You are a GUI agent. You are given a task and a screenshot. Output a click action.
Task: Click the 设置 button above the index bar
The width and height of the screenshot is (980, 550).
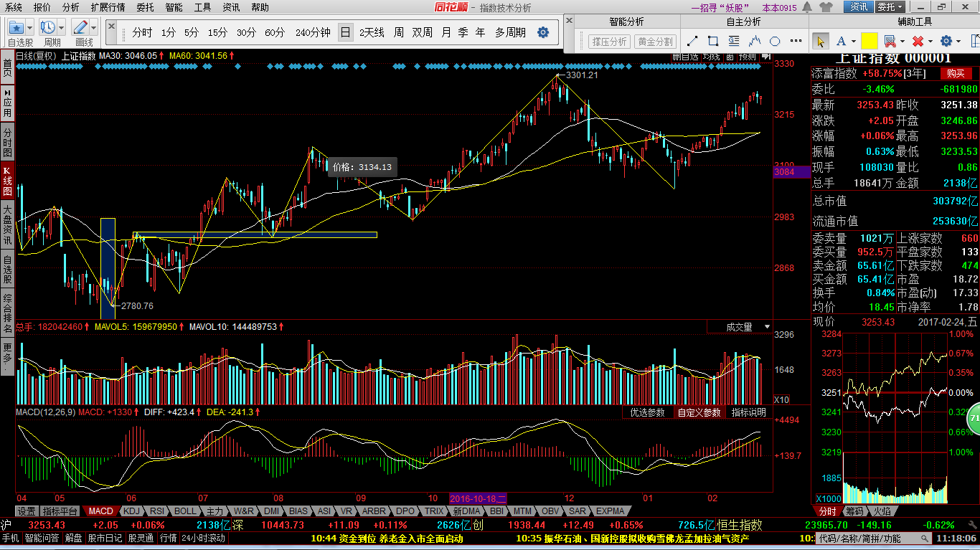pos(27,511)
